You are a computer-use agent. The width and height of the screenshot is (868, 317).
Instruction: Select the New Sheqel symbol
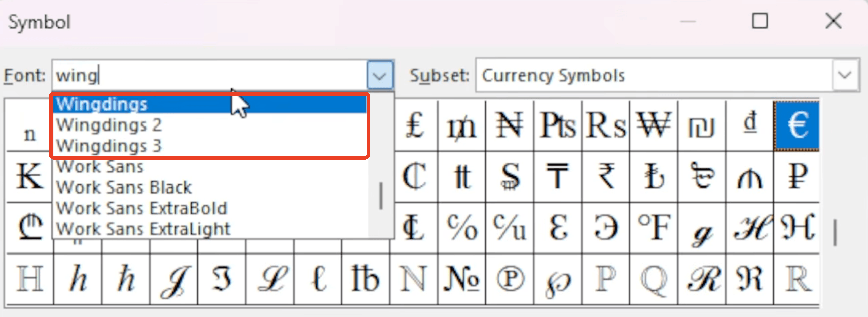702,125
